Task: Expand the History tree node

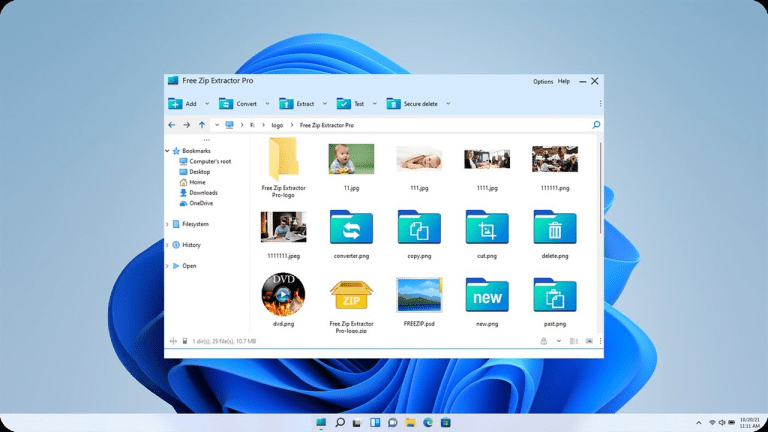Action: tap(167, 245)
